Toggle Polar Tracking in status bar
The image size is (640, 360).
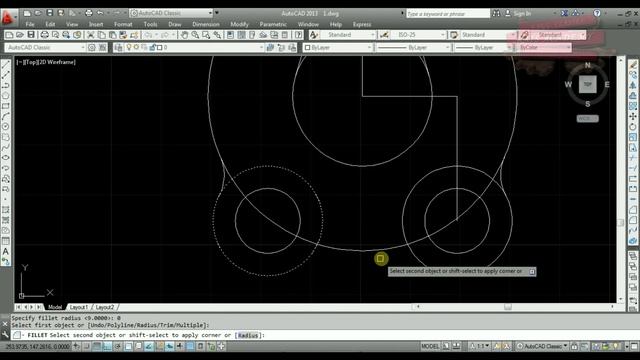coord(118,347)
